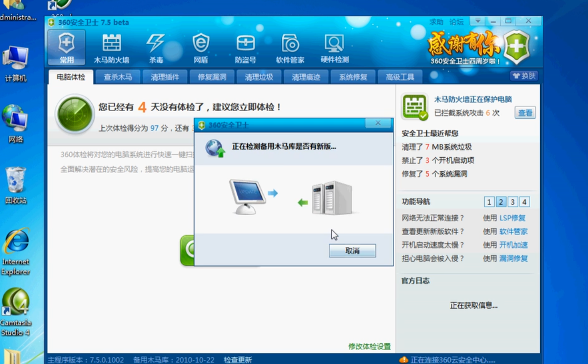Click the LSP修复 link

coord(513,218)
